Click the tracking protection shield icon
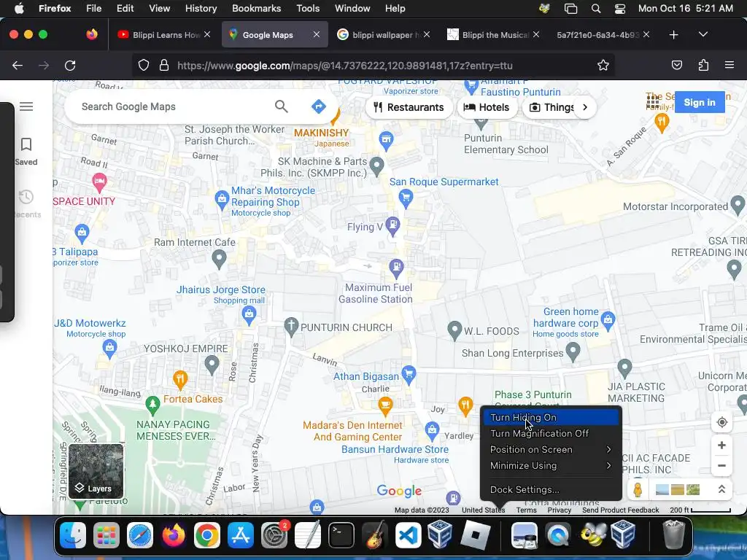 [144, 65]
